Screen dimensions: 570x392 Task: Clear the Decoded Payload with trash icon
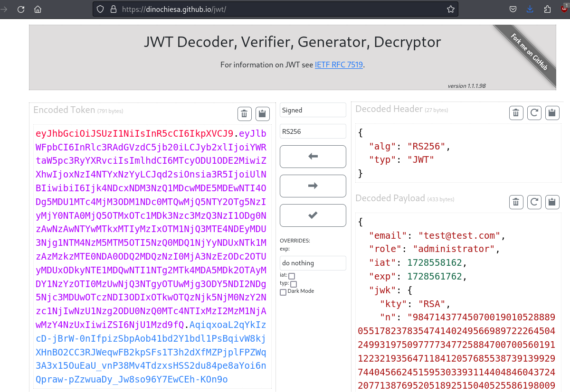[x=516, y=202]
